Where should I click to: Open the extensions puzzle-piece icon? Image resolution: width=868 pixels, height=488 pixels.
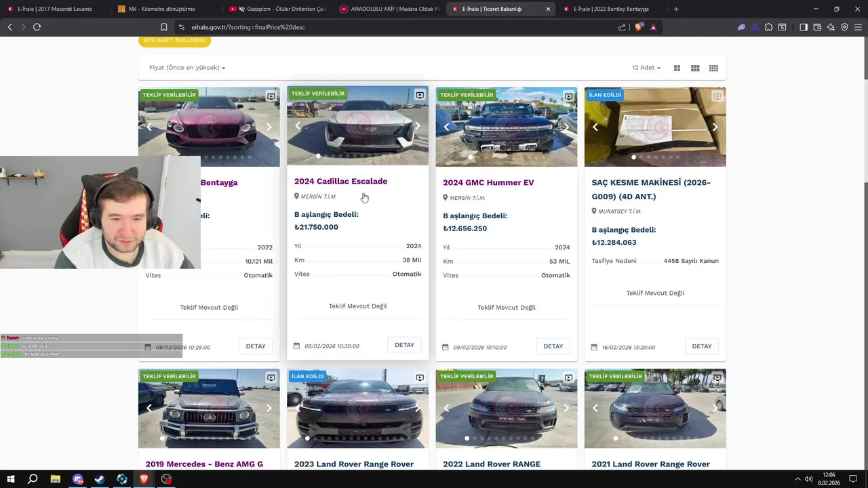click(x=768, y=27)
